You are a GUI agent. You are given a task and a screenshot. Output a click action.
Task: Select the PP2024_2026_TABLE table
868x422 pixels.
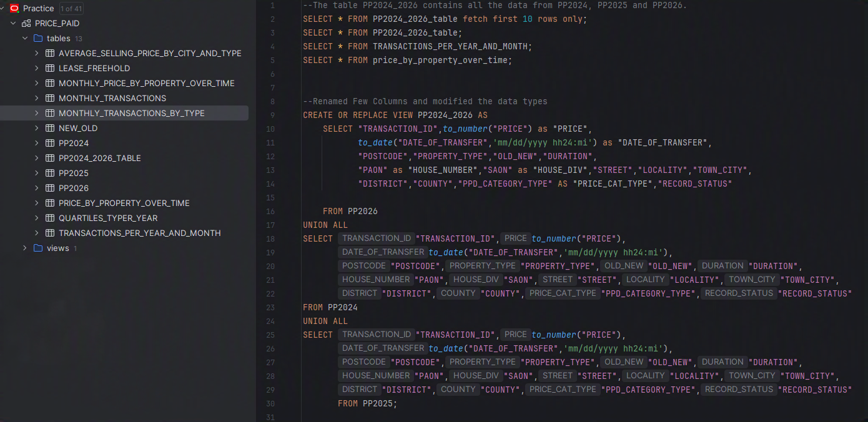[124, 158]
